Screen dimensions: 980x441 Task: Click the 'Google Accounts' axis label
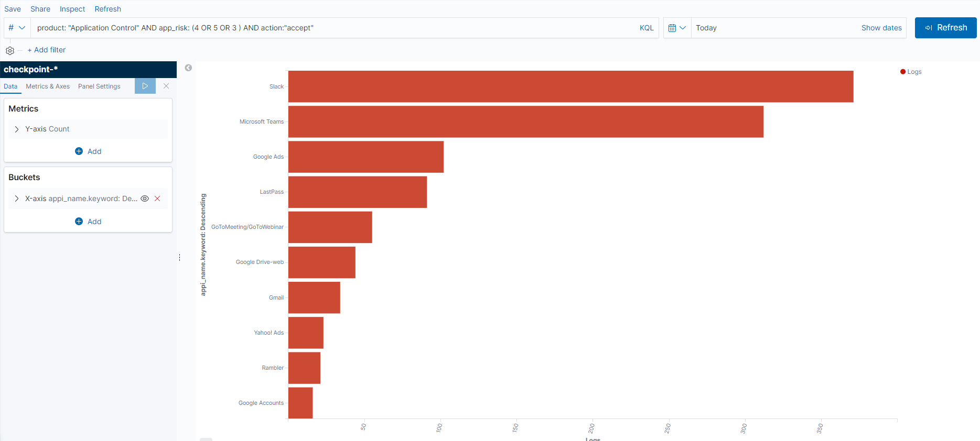261,403
